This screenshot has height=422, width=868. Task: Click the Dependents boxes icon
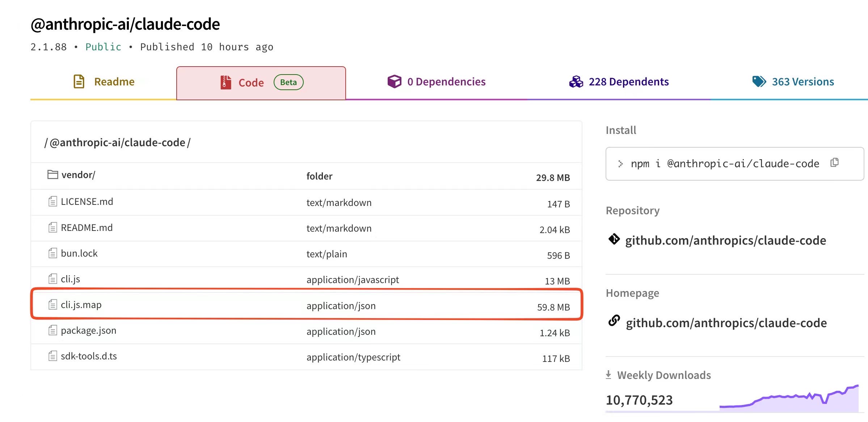coord(576,82)
